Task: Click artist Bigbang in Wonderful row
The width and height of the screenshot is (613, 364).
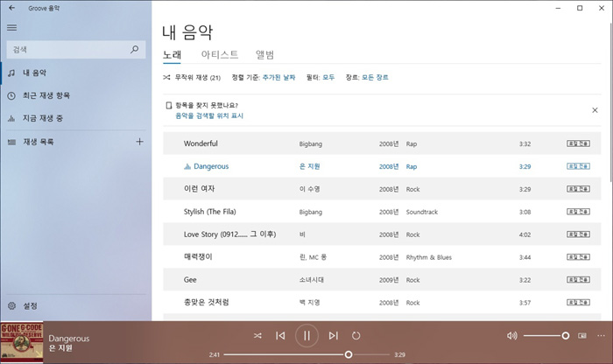Action: pyautogui.click(x=311, y=143)
